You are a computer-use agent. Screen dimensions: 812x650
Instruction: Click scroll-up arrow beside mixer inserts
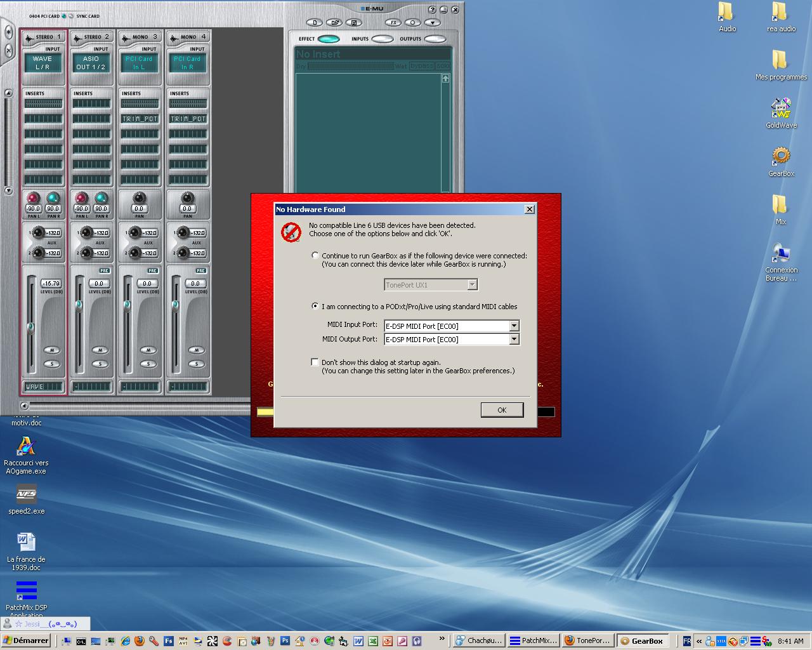pyautogui.click(x=8, y=93)
